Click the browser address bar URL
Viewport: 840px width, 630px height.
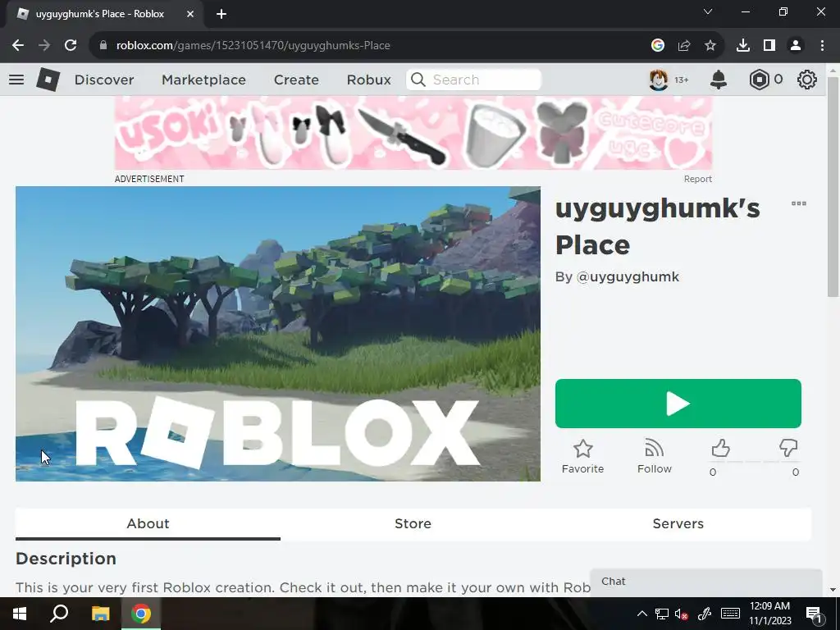coord(253,46)
